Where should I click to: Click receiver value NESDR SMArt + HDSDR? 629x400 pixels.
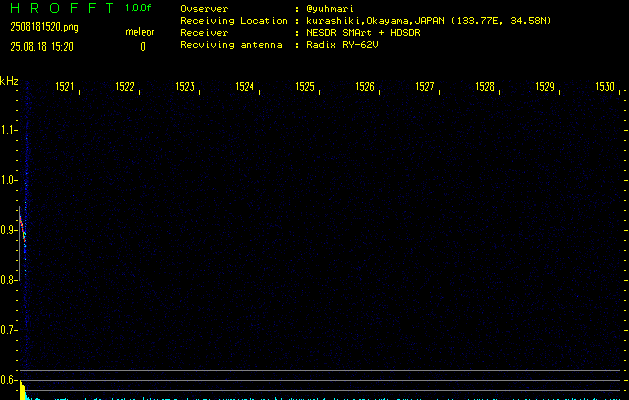[363, 32]
